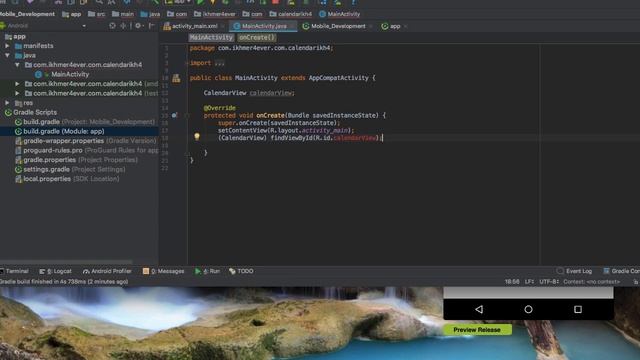Click the lightbulb quick-fix icon
The image size is (640, 360).
click(x=197, y=137)
